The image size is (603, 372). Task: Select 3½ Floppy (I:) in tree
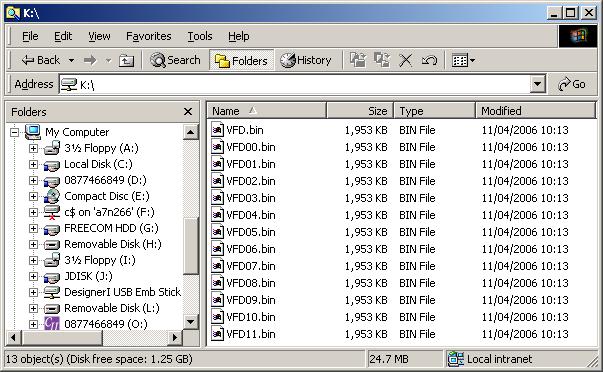[100, 260]
